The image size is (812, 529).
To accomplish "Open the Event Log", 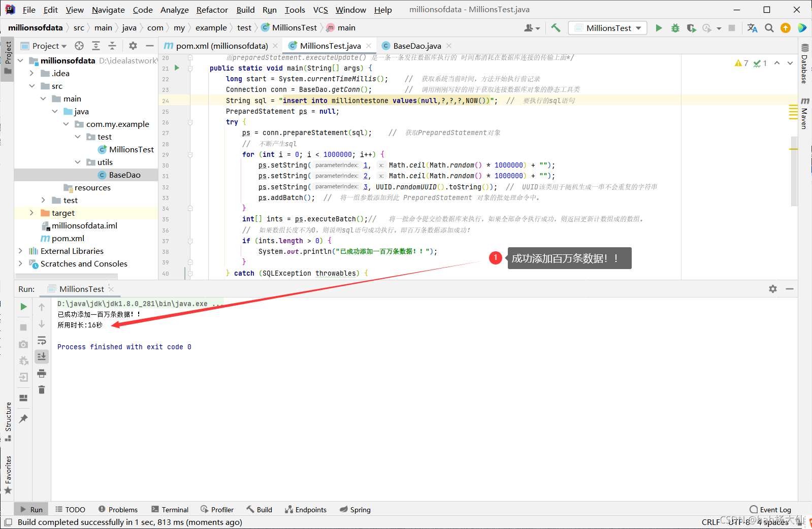I will coord(770,510).
